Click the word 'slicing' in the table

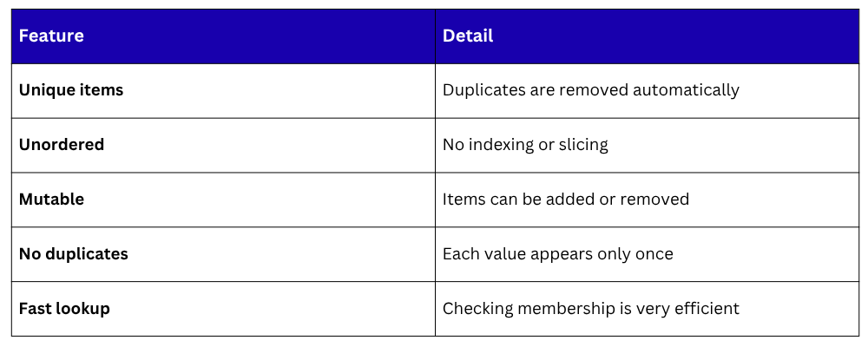coord(583,145)
